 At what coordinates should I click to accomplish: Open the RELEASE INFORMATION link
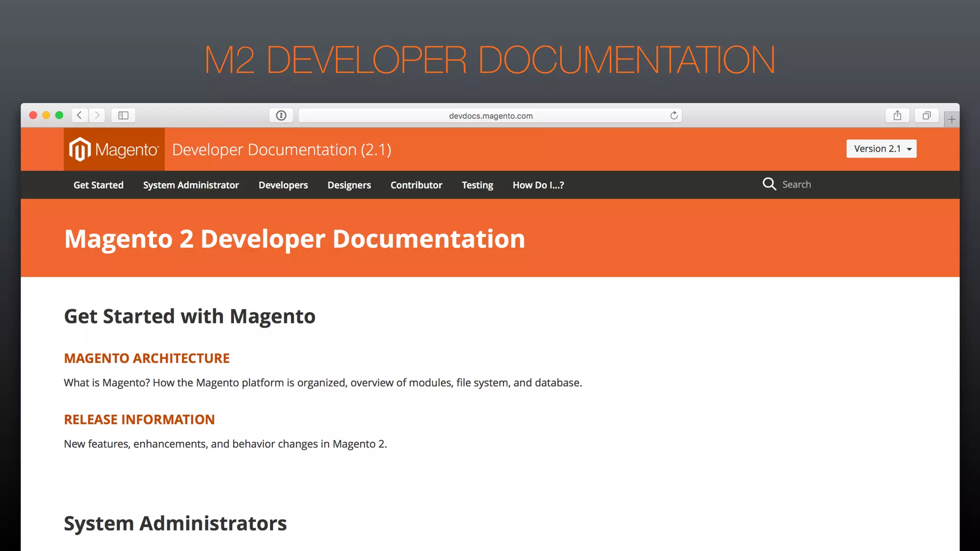[x=139, y=419]
